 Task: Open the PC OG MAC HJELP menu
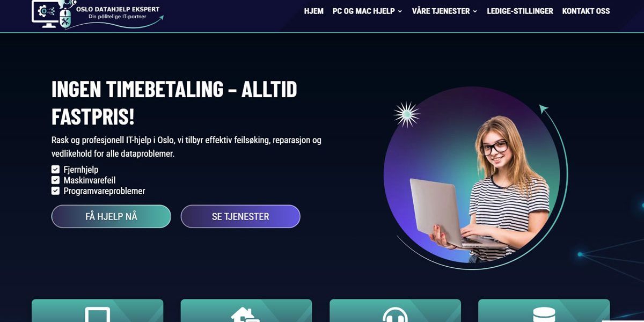[363, 11]
